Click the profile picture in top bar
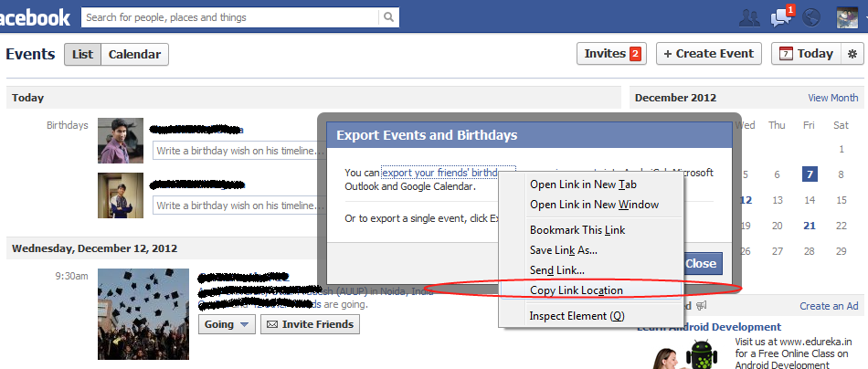 (846, 17)
